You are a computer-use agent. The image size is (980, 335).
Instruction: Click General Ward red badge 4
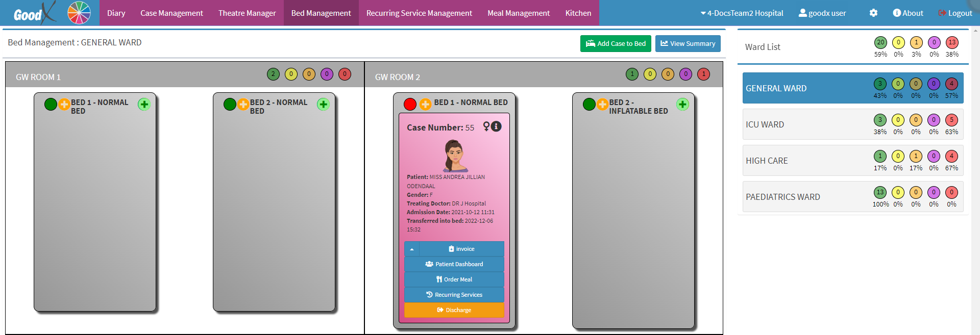click(951, 84)
